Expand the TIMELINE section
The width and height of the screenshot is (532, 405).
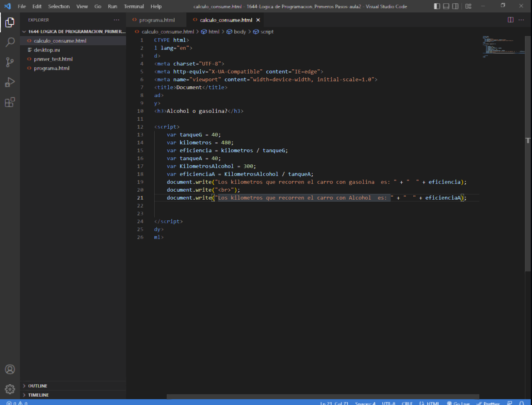tap(73, 395)
